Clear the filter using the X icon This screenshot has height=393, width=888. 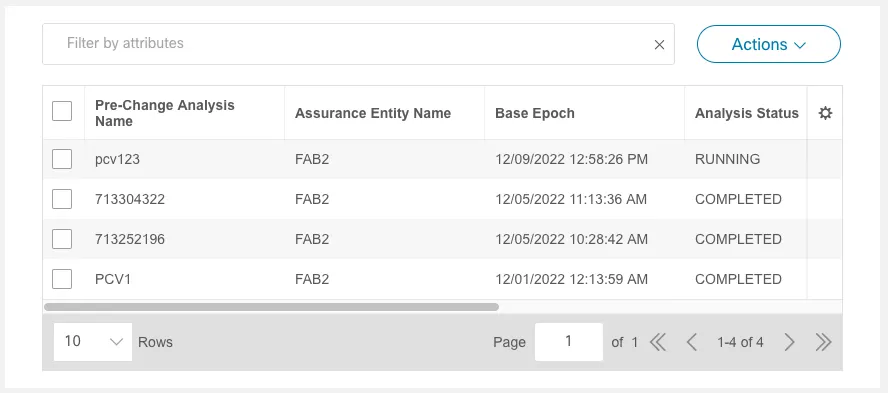tap(659, 45)
